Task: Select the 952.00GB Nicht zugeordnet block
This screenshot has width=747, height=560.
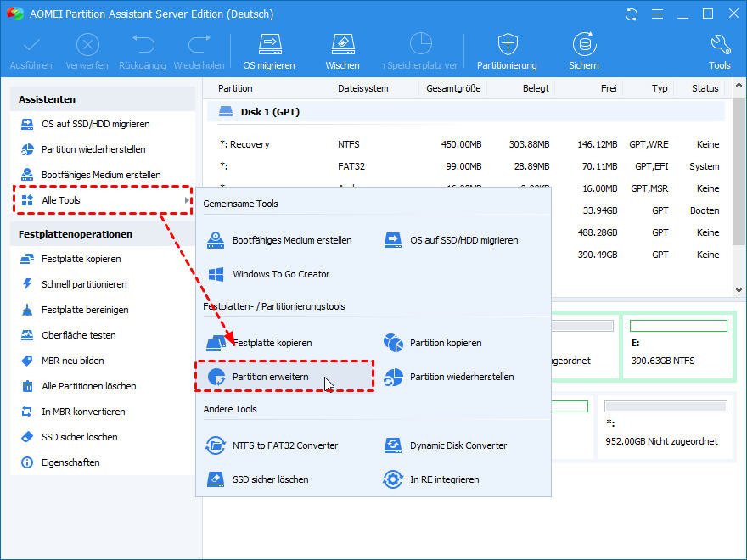Action: pyautogui.click(x=666, y=427)
